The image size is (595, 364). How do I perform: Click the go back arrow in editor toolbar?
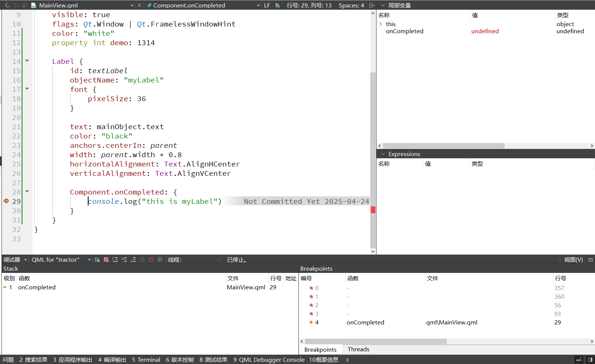(x=7, y=5)
